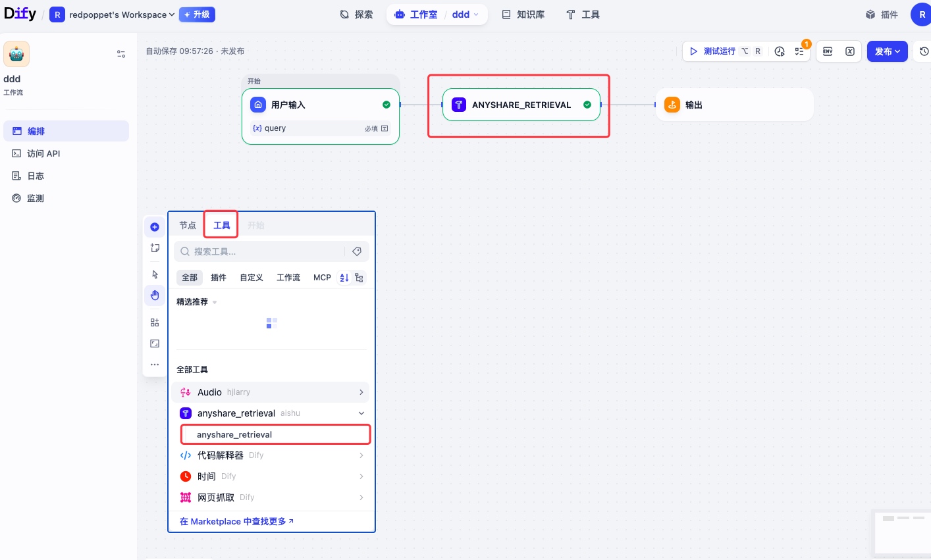Click the tag filter icon in search bar
The image size is (931, 560).
click(x=357, y=251)
